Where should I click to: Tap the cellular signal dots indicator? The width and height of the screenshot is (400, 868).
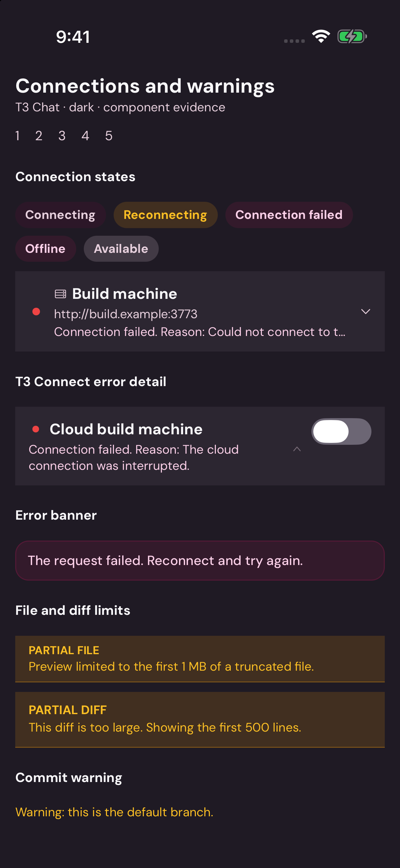pos(294,41)
